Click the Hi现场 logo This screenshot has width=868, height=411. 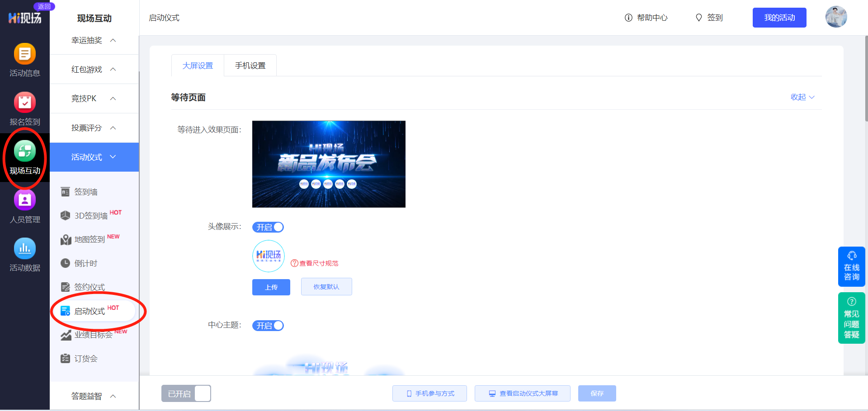(x=25, y=18)
